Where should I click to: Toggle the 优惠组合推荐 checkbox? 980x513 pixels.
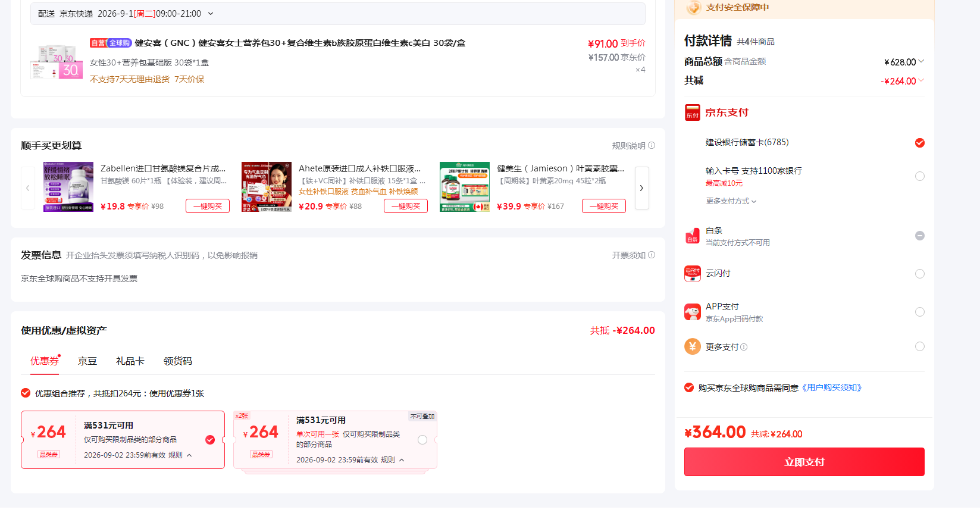[x=26, y=393]
